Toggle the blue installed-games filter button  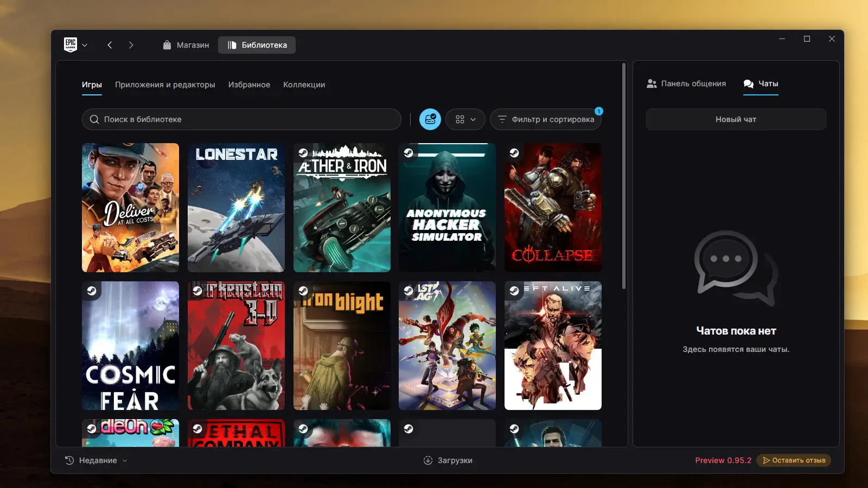tap(430, 119)
